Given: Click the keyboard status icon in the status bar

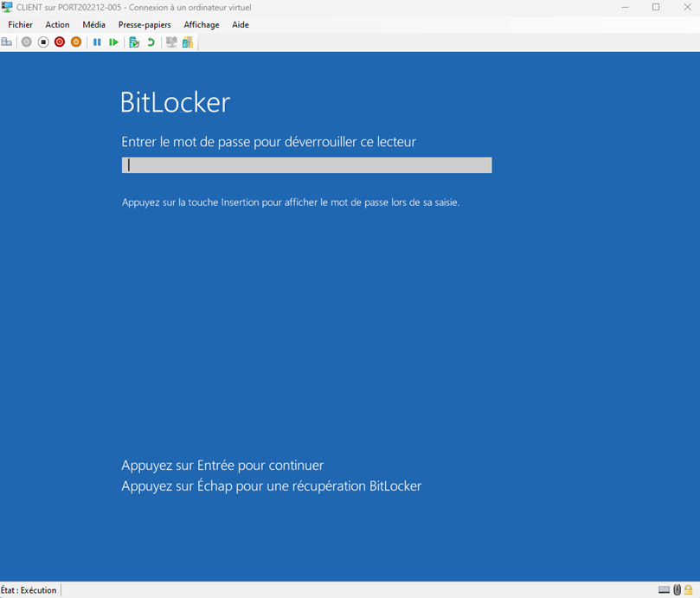Looking at the screenshot, I should [664, 590].
